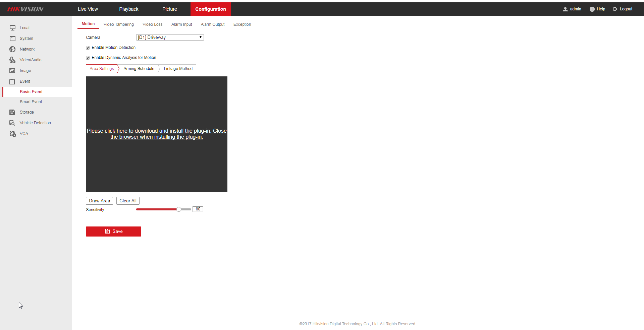Click the System icon in sidebar
This screenshot has width=644, height=330.
[12, 39]
